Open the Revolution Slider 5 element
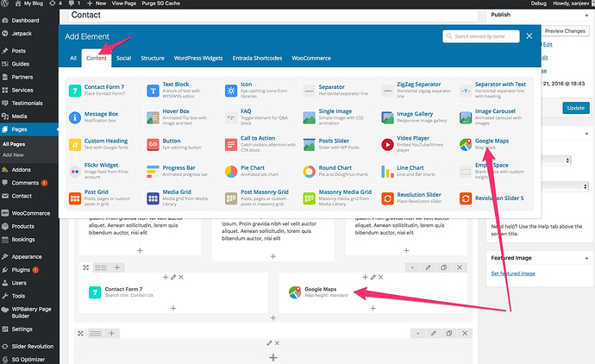The image size is (595, 364). coord(494,198)
